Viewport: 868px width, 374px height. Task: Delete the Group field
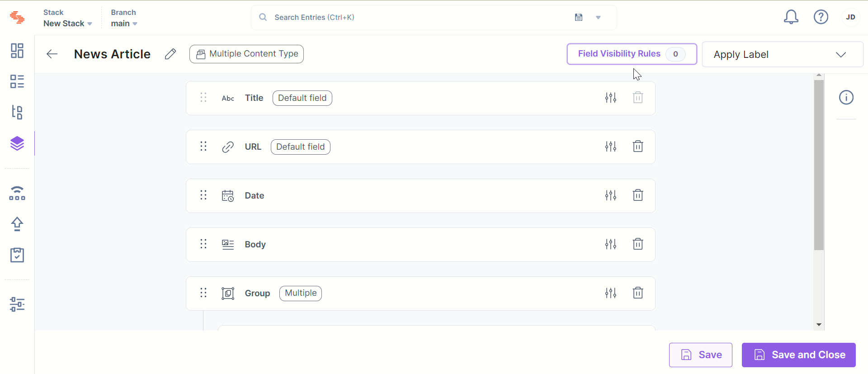(x=638, y=293)
